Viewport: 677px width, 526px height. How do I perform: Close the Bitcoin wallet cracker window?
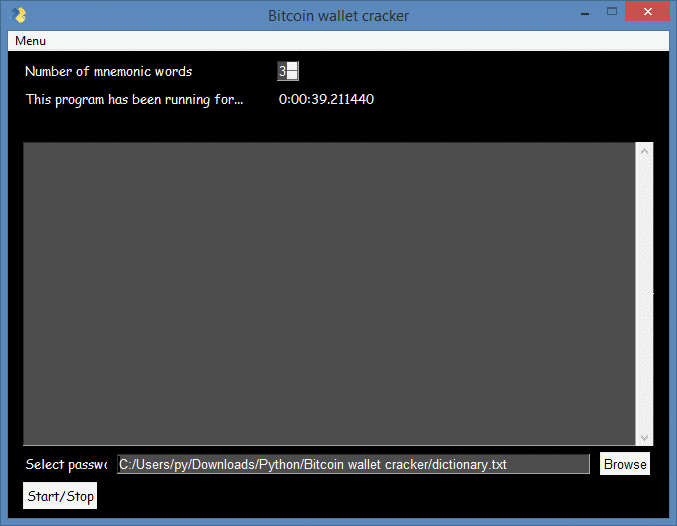[648, 12]
